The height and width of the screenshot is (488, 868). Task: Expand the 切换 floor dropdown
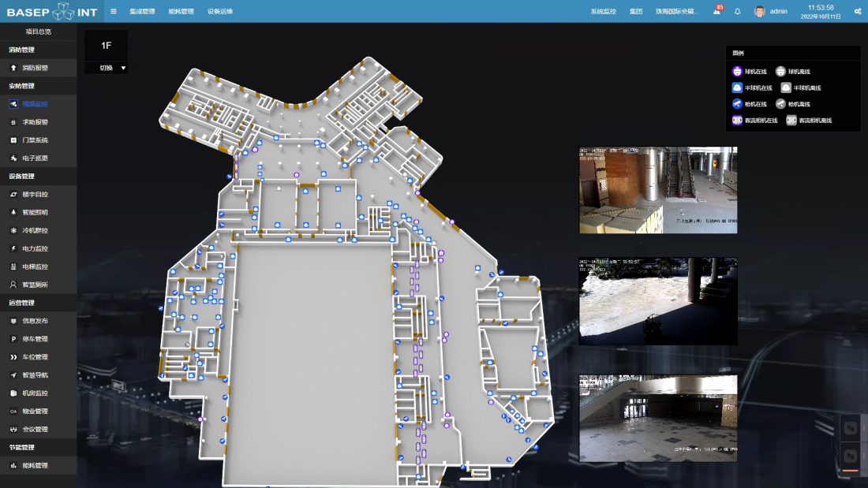[x=111, y=68]
